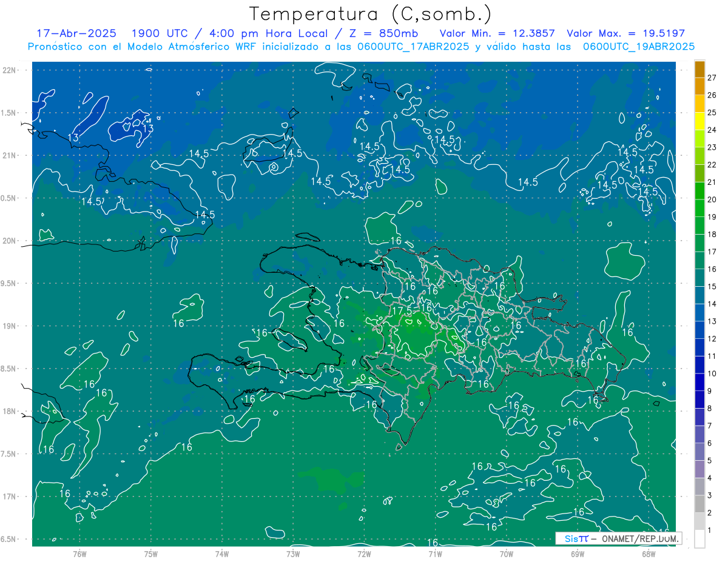Click colorbar value '21'
Screen dimensions: 728x562
[712, 182]
